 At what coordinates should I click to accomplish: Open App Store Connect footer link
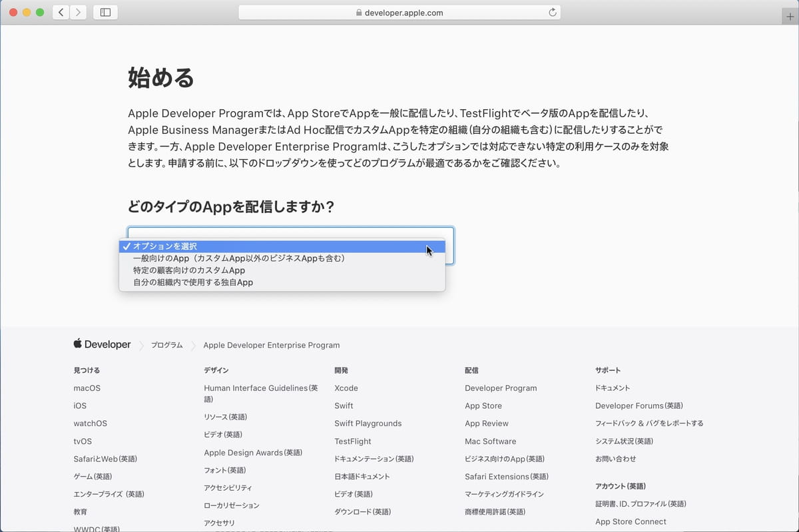[x=631, y=522]
